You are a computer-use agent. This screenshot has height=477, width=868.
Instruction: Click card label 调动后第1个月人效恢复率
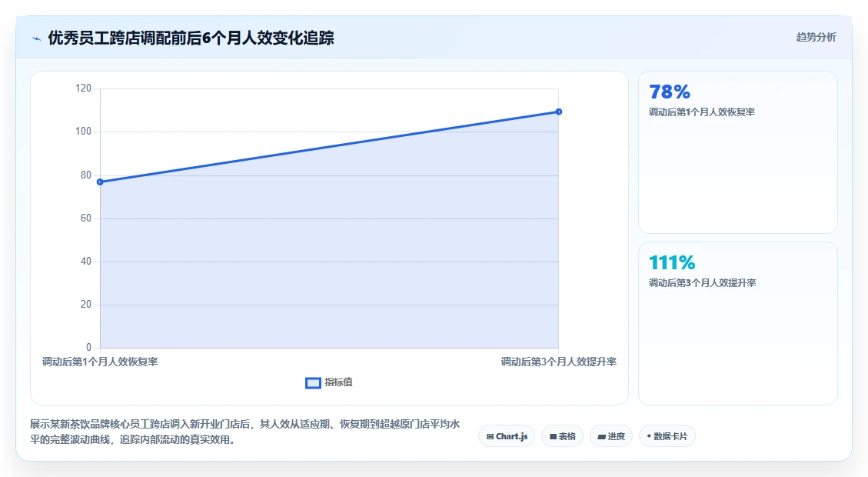point(702,112)
